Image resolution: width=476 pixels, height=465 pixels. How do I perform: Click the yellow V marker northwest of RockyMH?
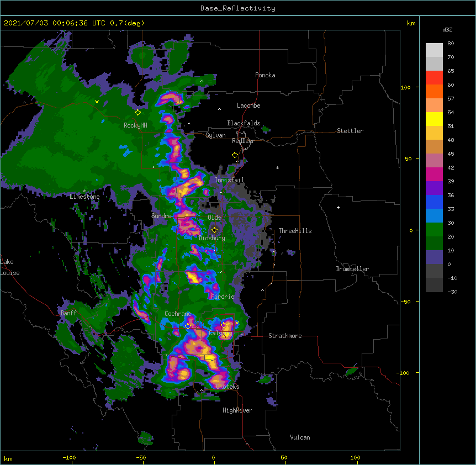[x=97, y=102]
